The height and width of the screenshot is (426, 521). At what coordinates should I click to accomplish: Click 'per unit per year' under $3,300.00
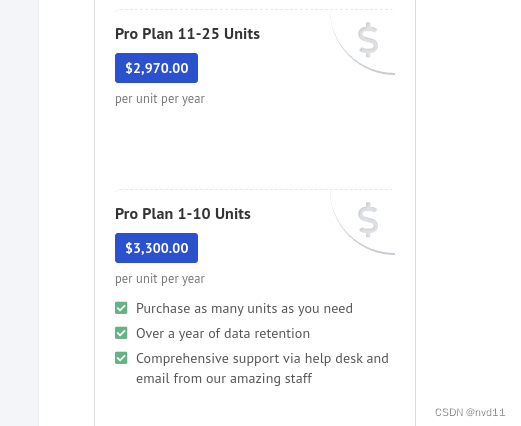click(x=160, y=279)
